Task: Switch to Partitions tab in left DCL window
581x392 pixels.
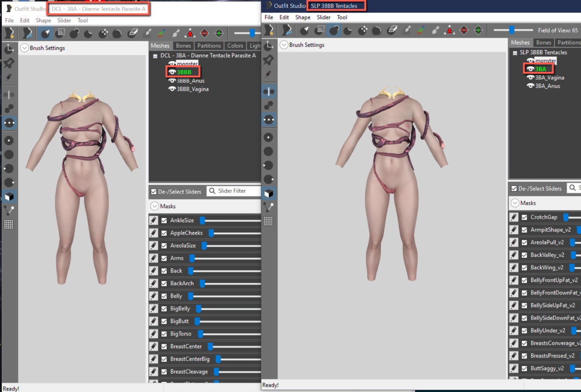Action: (x=209, y=46)
